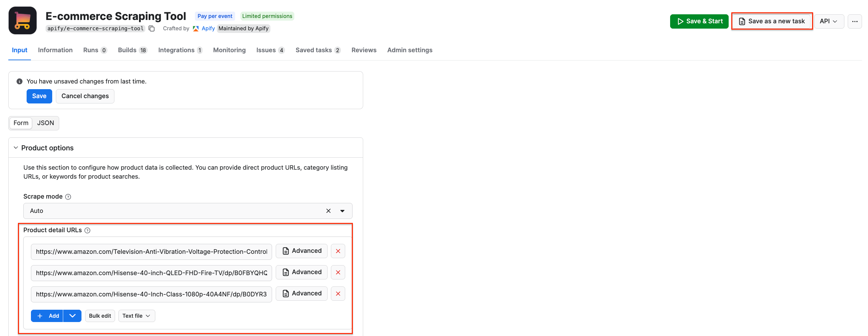Screen dimensions: 868x336
Task: Open the Issues tab
Action: [271, 50]
